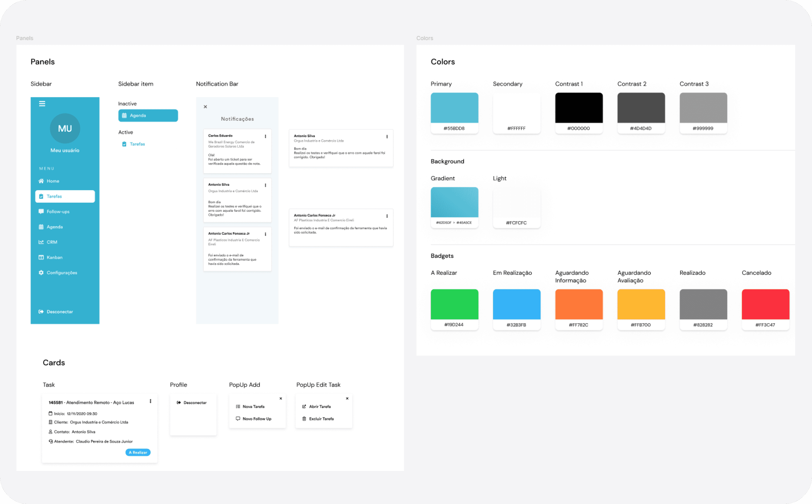Click the CRM chart icon in sidebar
This screenshot has height=504, width=812.
(41, 242)
